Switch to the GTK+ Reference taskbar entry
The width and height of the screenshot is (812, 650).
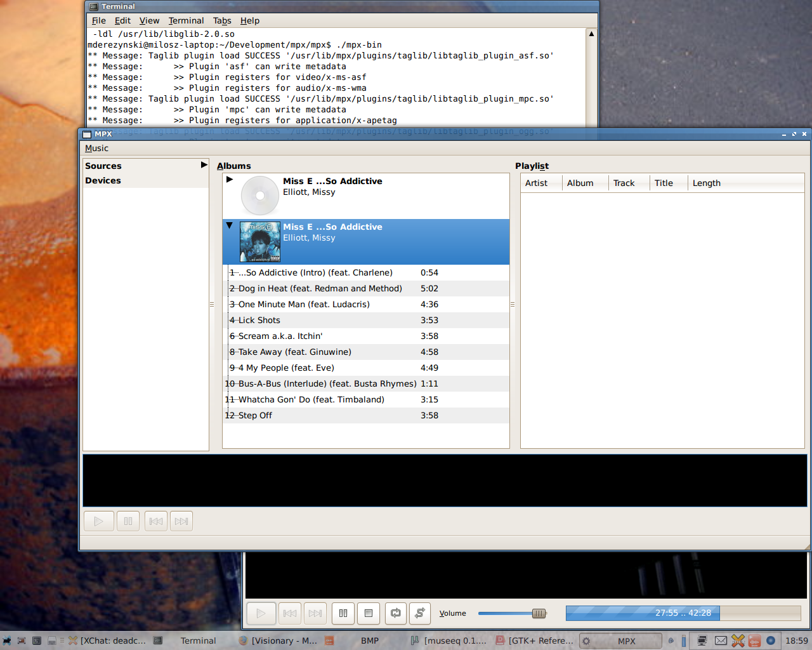click(534, 640)
